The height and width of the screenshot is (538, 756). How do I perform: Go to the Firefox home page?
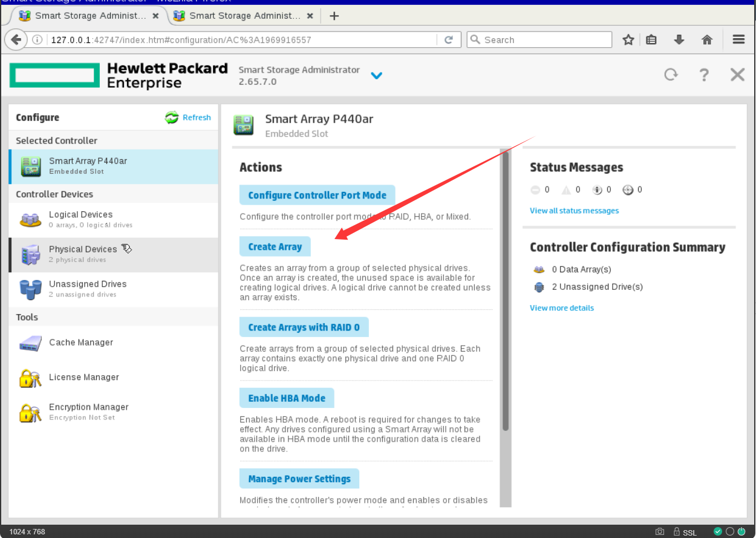[x=706, y=40]
